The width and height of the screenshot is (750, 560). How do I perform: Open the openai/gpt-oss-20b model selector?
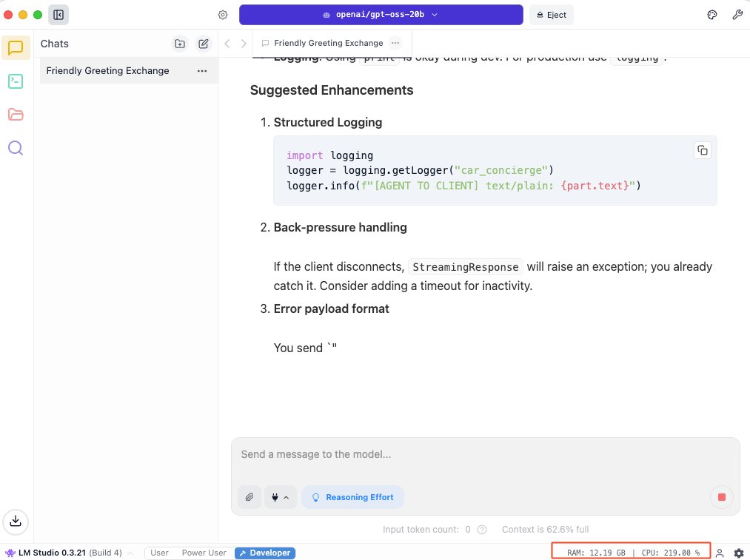pyautogui.click(x=381, y=15)
